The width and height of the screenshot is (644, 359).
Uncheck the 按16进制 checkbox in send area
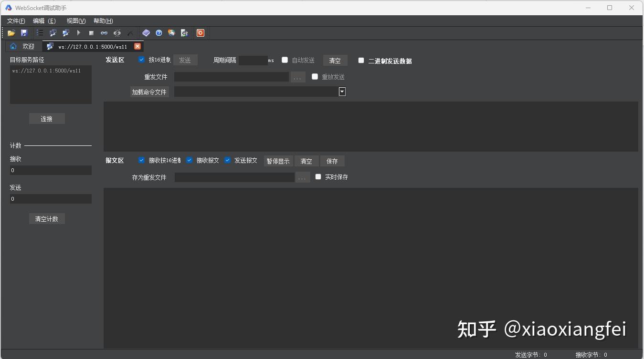pyautogui.click(x=142, y=59)
